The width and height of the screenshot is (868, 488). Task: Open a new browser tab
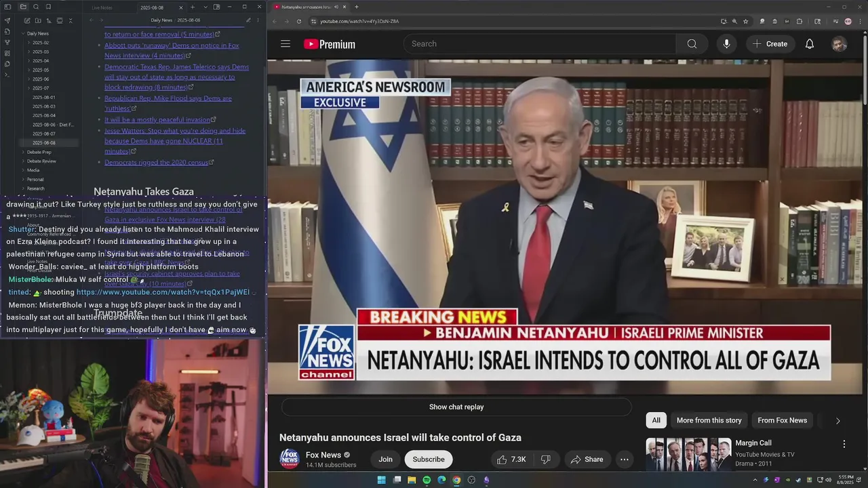coord(357,7)
